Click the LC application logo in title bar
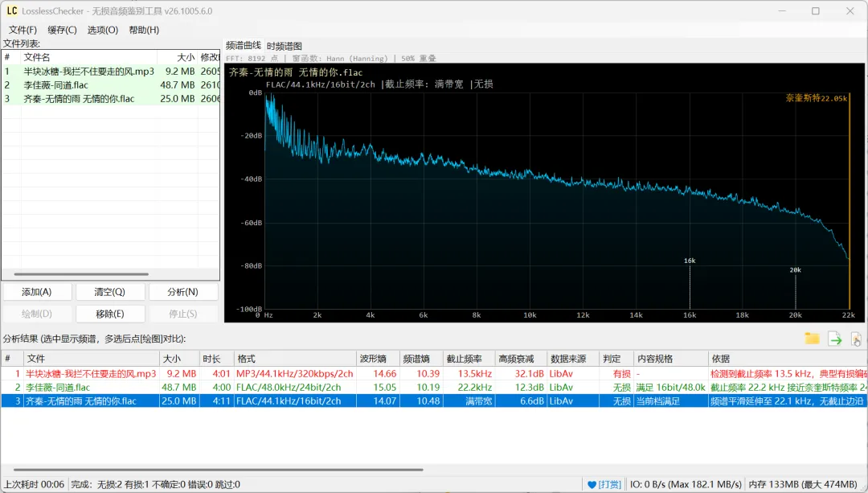This screenshot has width=868, height=493. click(11, 10)
